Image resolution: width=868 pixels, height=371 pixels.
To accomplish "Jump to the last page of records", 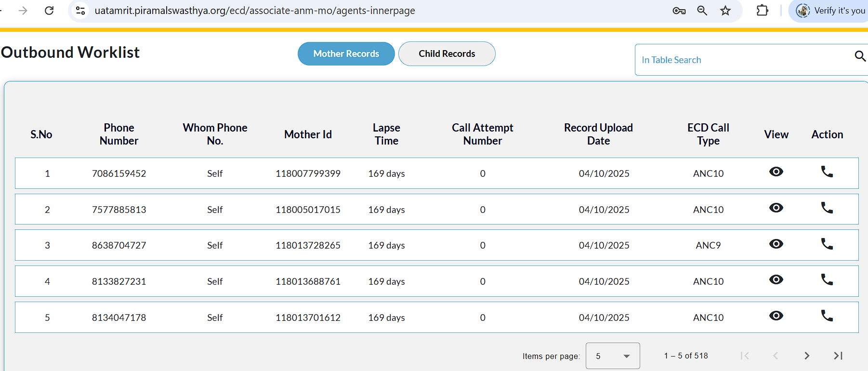I will (x=838, y=356).
